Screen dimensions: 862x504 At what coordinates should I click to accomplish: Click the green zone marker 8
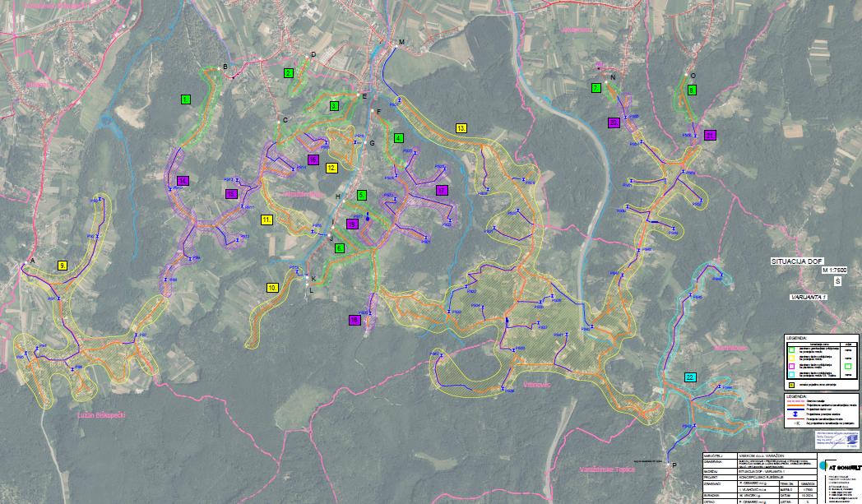692,90
